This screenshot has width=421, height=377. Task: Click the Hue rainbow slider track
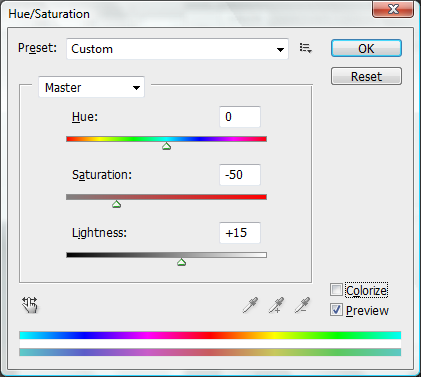click(x=166, y=139)
